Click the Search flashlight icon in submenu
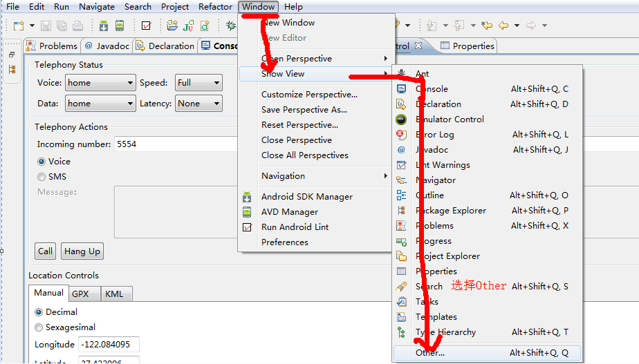Image resolution: width=639 pixels, height=364 pixels. tap(401, 287)
